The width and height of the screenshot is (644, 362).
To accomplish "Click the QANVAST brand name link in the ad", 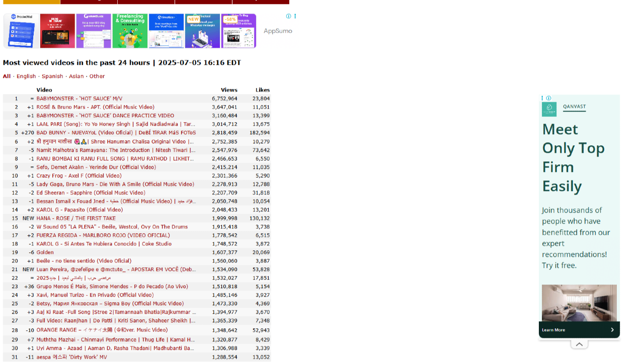I will click(575, 107).
